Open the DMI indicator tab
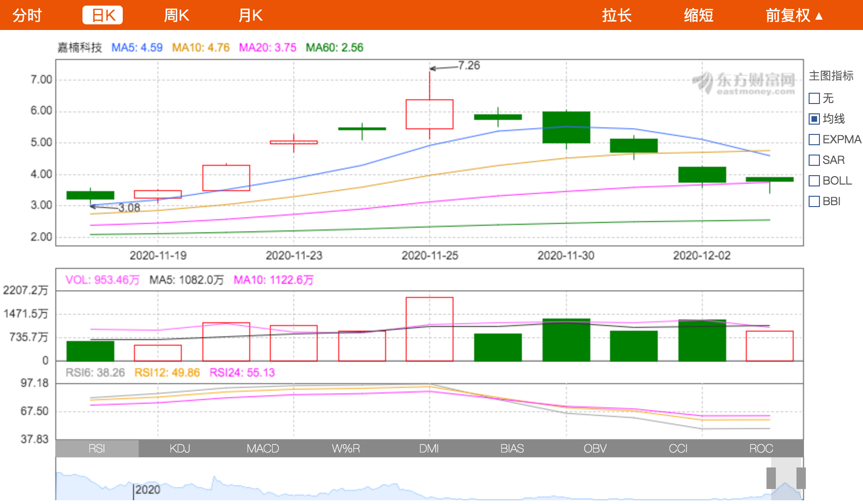 429,448
